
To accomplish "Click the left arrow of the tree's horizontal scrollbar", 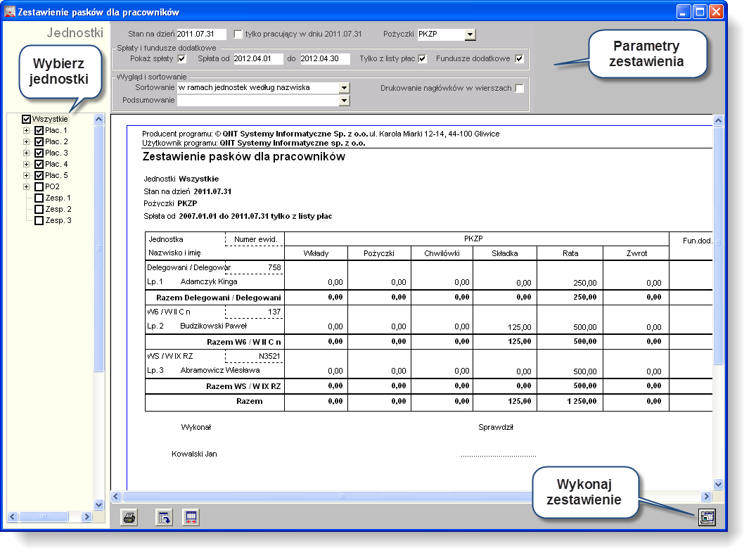I will (x=13, y=516).
